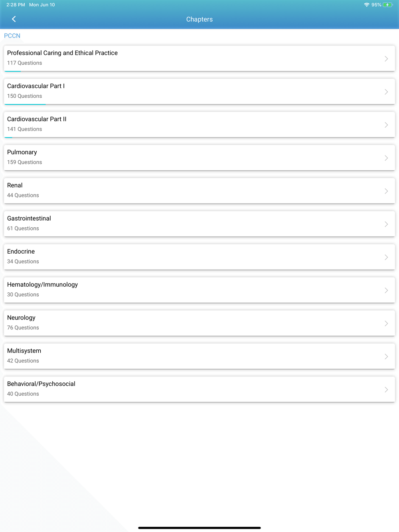Tap the battery charging icon

tap(387, 5)
